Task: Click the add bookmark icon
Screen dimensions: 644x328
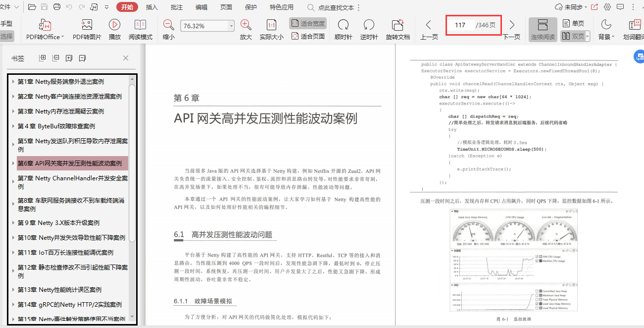Action: click(x=69, y=58)
